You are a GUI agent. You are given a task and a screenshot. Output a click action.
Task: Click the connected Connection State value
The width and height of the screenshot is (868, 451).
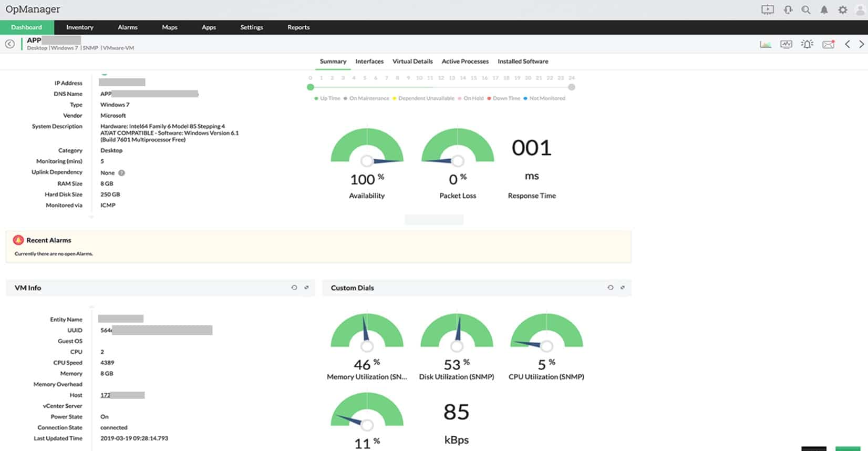(x=114, y=428)
